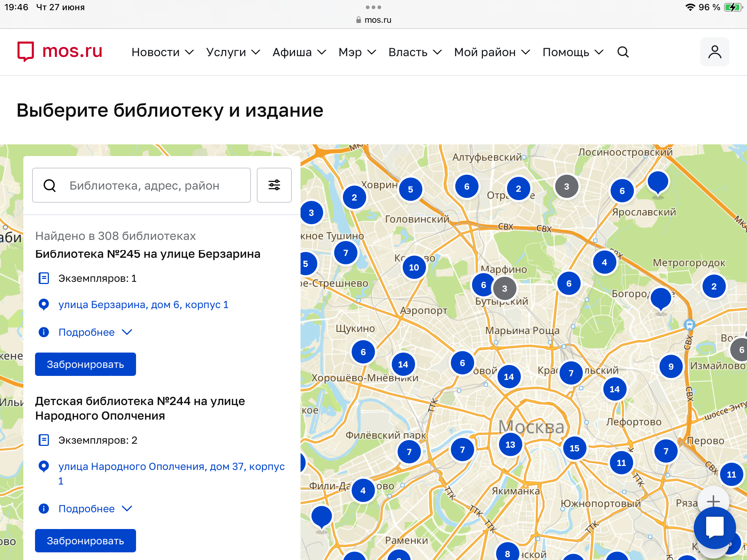Click the Москва map label
This screenshot has width=747, height=560.
pos(531,427)
